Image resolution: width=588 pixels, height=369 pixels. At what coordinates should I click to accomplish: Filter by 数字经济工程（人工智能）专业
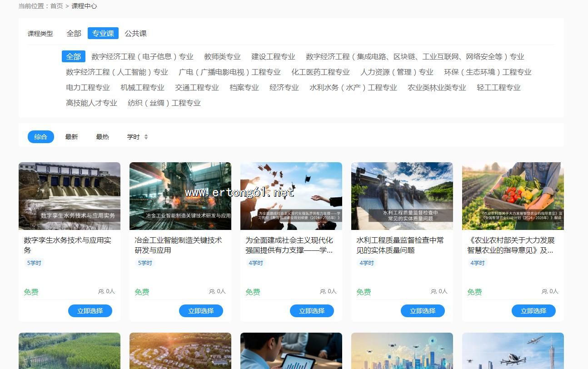[117, 72]
